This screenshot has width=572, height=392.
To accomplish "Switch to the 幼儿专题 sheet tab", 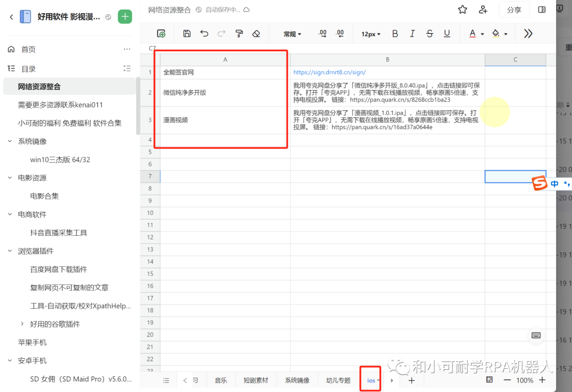I will [338, 380].
